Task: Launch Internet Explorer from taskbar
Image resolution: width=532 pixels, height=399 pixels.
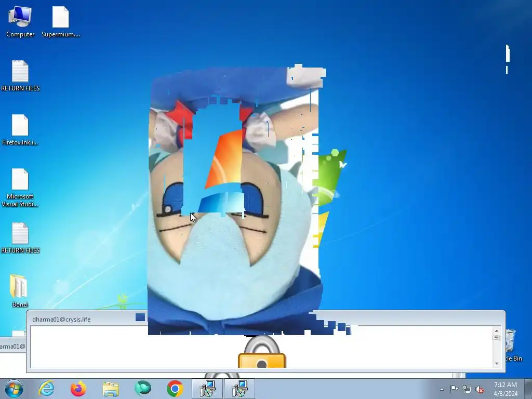Action: (46, 389)
